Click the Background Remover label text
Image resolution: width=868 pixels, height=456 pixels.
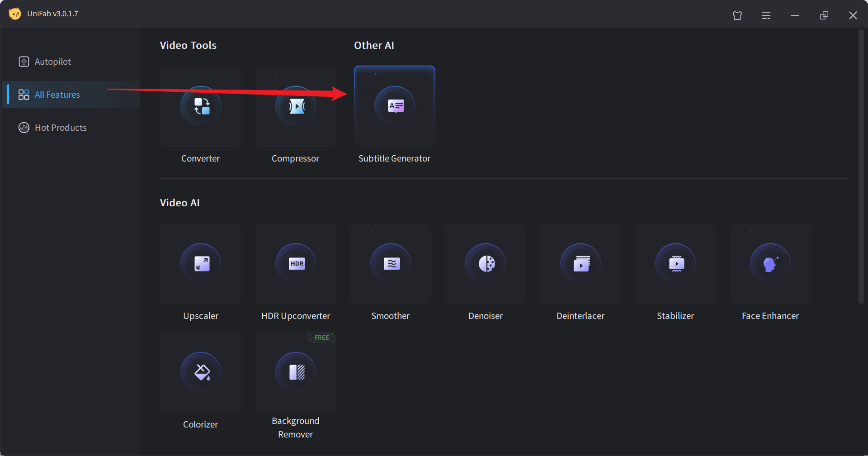[296, 427]
